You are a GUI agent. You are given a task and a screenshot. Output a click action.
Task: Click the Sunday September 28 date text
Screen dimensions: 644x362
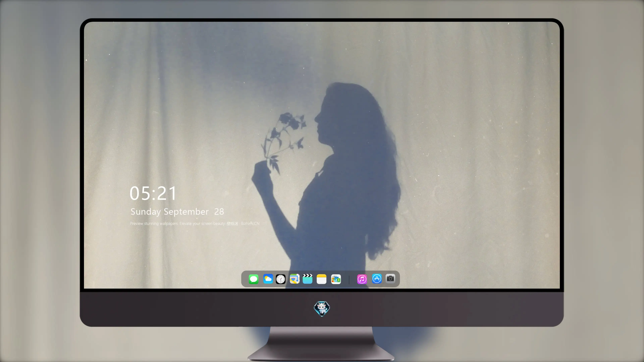point(177,212)
